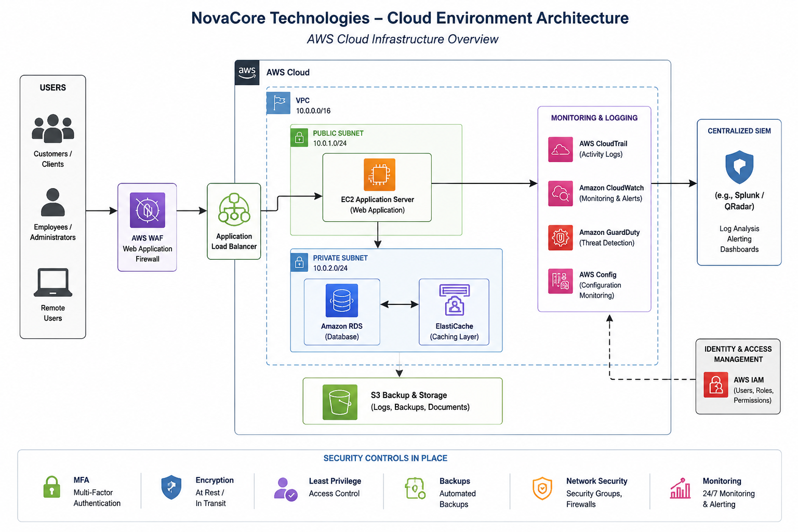798x532 pixels.
Task: Select the "10.0.2.0/24" subnet range
Action: [x=330, y=269]
